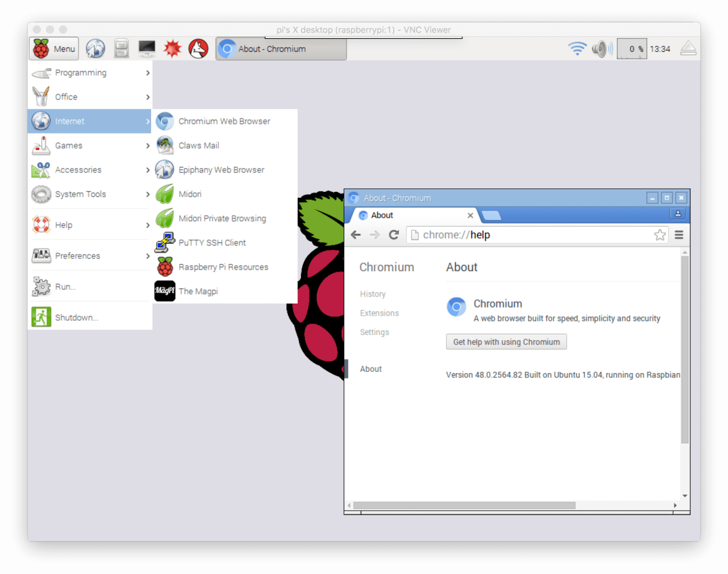Launch web browser from taskbar globe icon

(x=96, y=49)
